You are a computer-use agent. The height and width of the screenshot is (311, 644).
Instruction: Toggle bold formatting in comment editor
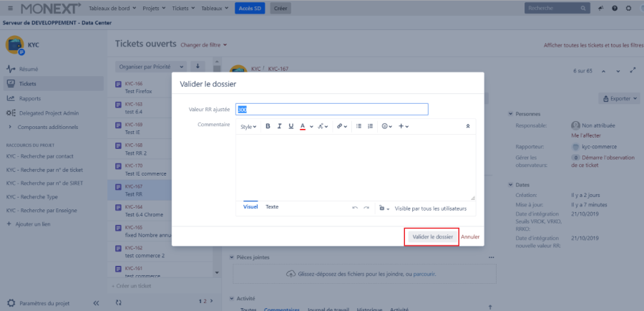pyautogui.click(x=268, y=126)
